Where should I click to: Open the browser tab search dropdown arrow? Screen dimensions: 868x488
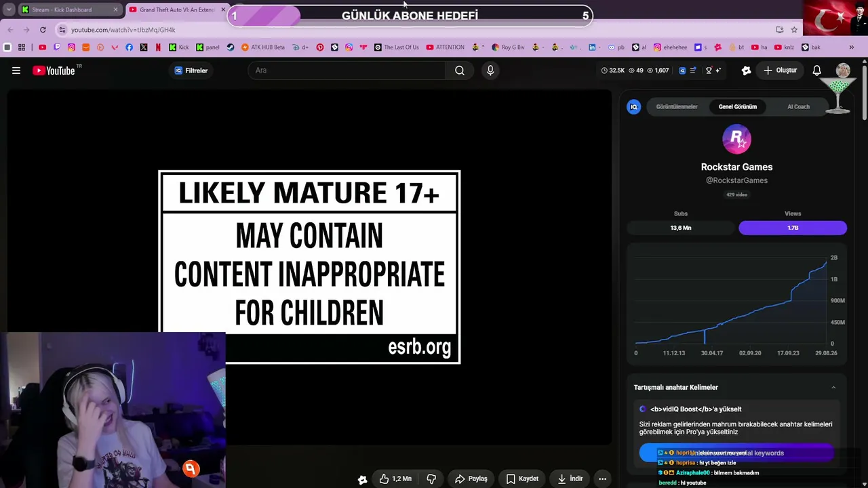9,9
